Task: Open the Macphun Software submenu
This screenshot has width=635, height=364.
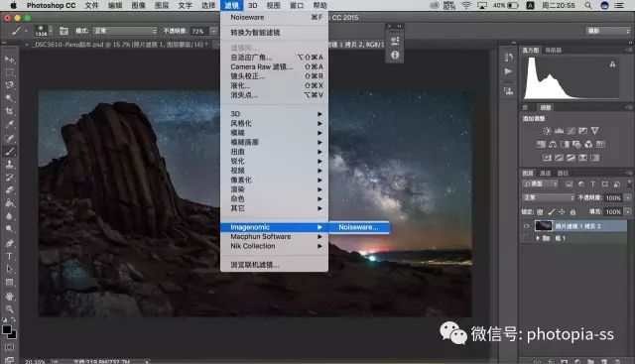Action: pyautogui.click(x=275, y=236)
